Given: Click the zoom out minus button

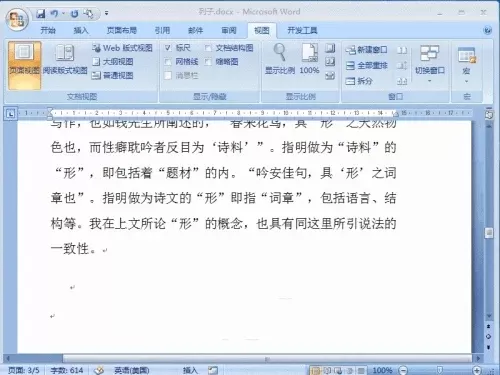Looking at the screenshot, I should pos(403,370).
